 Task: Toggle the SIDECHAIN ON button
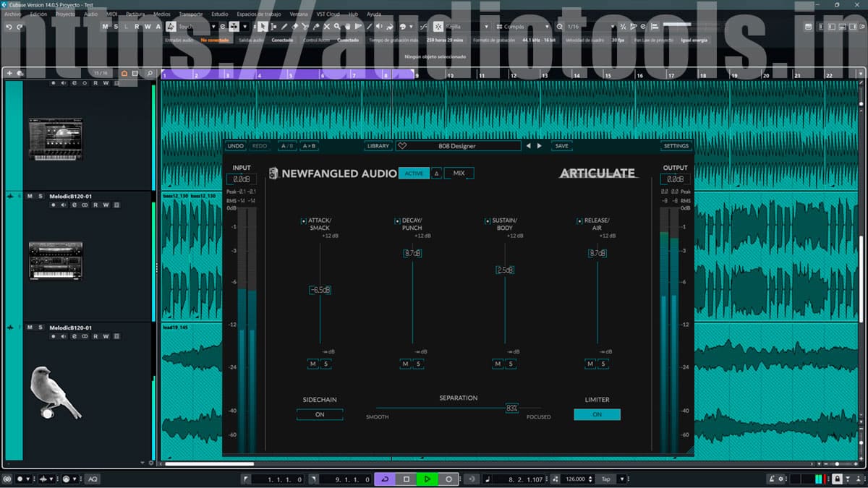pos(320,415)
